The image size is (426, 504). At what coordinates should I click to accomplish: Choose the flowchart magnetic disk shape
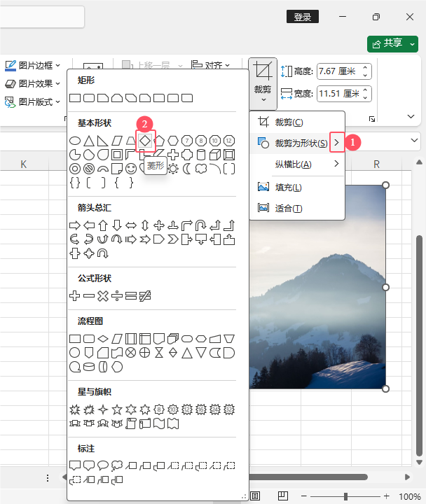click(89, 367)
